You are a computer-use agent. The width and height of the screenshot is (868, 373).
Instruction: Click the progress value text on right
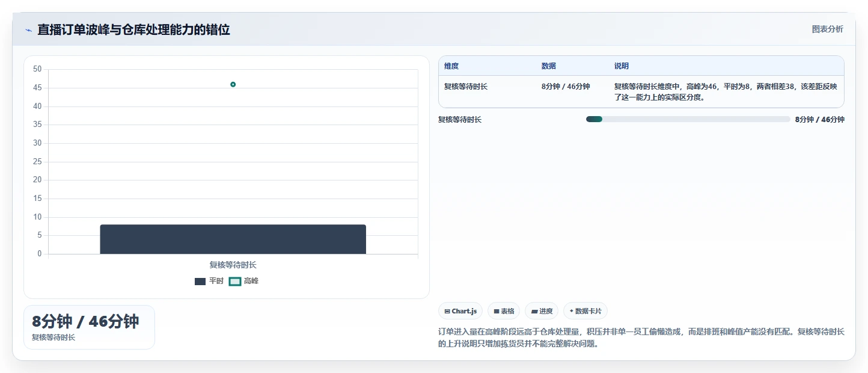pyautogui.click(x=819, y=119)
